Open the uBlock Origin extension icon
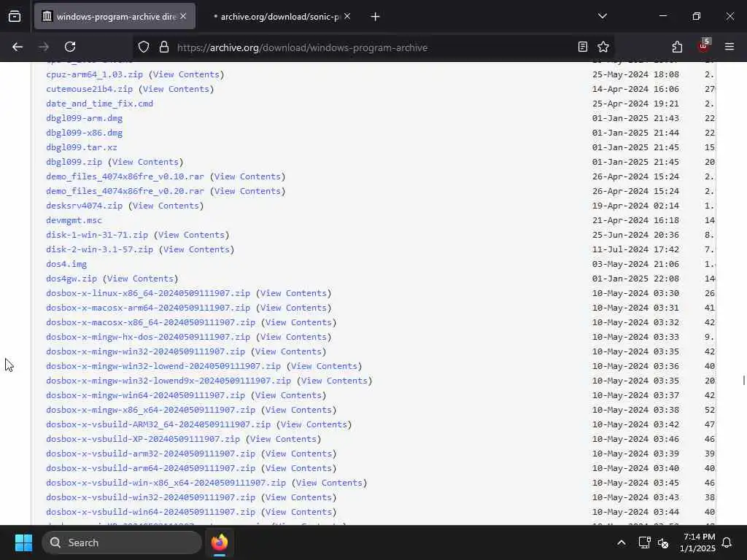Screen dimensions: 747x560 (x=704, y=46)
